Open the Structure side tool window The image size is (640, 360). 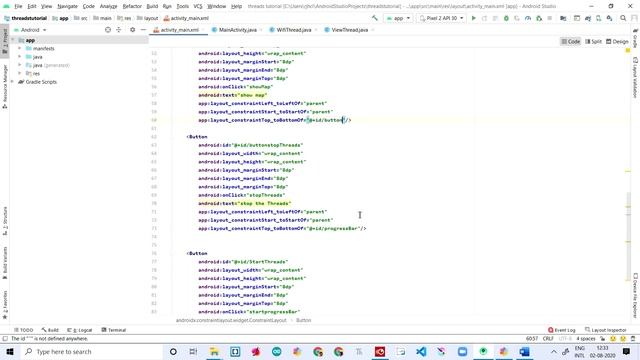pos(5,221)
